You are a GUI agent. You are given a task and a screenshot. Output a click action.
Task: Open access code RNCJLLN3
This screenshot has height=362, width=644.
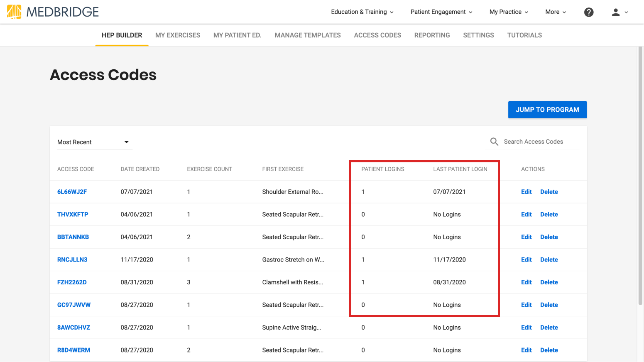(x=72, y=260)
